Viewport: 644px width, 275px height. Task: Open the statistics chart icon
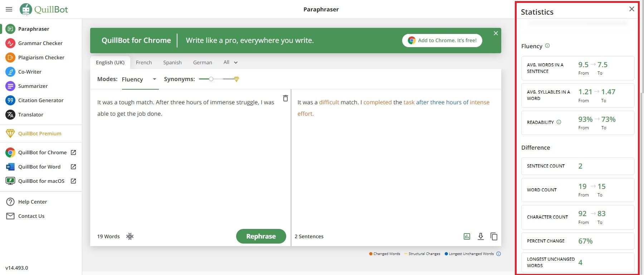467,236
